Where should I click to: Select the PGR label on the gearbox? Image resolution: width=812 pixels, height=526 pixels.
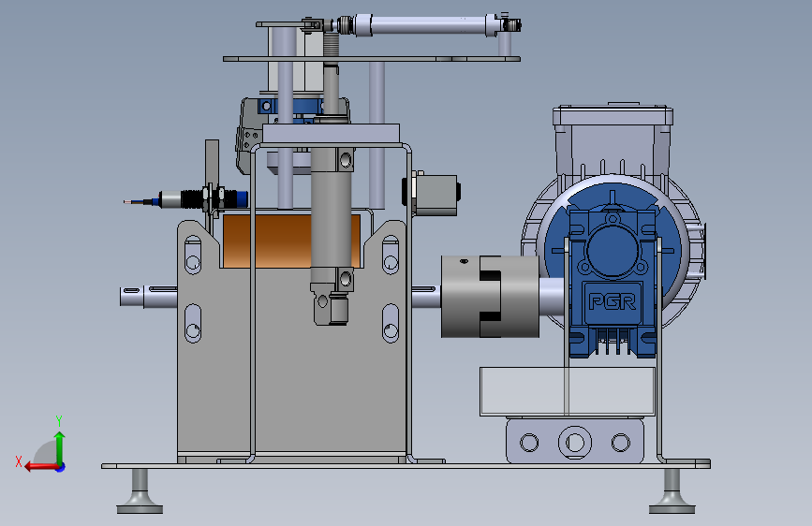613,301
